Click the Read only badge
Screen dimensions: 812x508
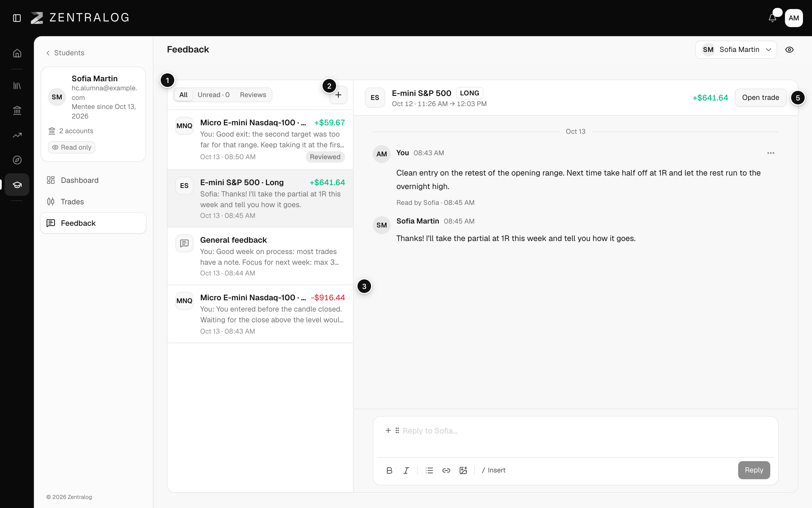(71, 148)
